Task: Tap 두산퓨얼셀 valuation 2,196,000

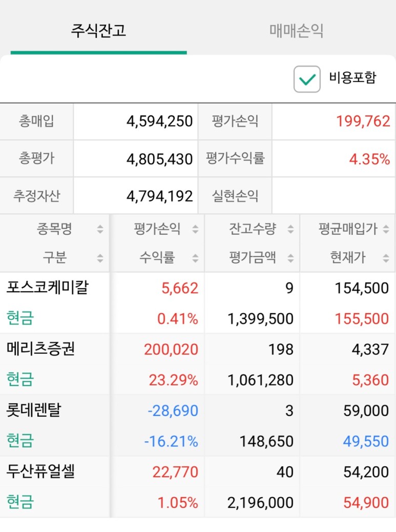Action: (x=260, y=503)
